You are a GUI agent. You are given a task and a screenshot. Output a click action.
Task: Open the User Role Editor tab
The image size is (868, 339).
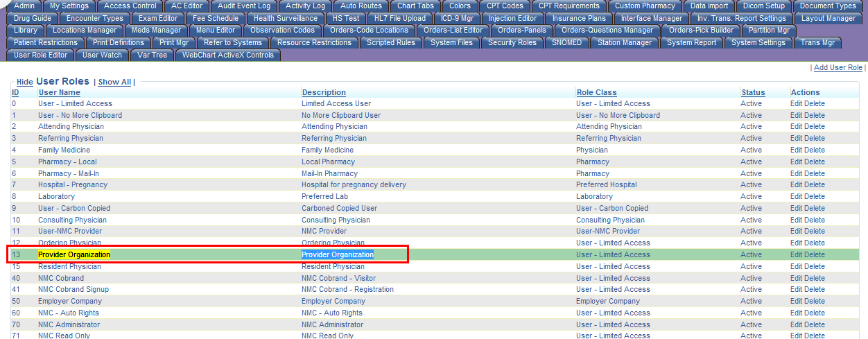point(41,55)
